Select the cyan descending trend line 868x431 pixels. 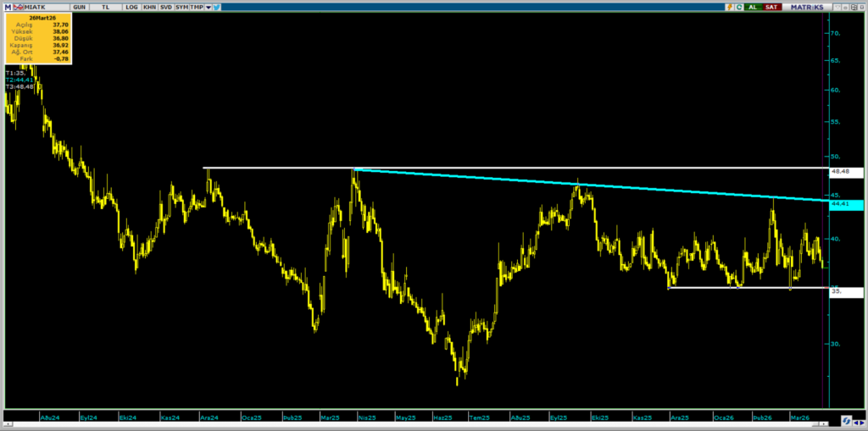click(x=593, y=185)
